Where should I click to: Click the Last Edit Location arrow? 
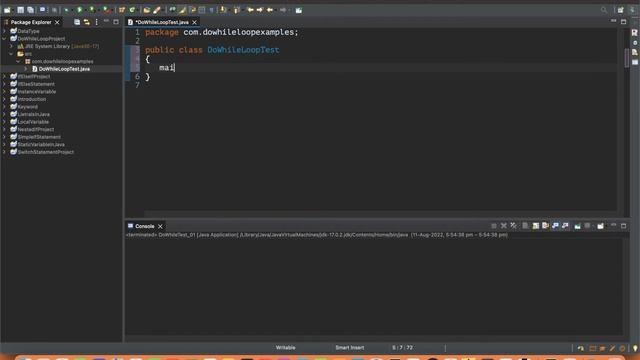[250, 10]
